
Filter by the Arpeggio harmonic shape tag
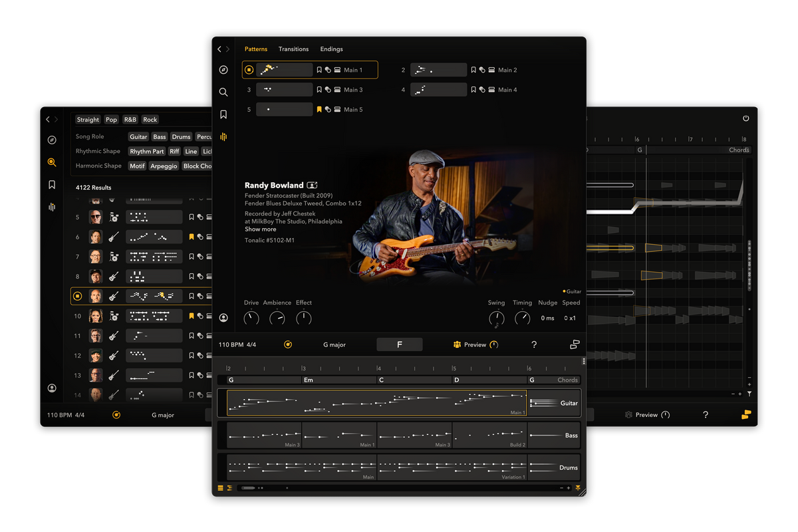click(164, 166)
